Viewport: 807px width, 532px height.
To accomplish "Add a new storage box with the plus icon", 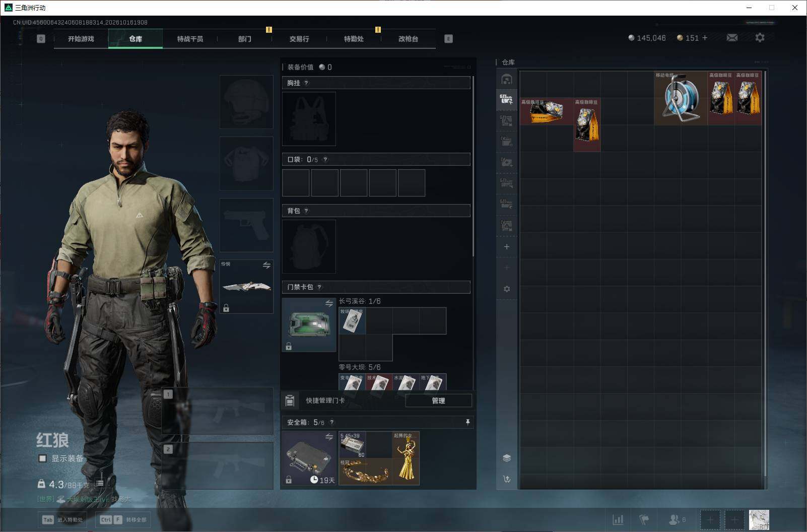I will pos(507,247).
